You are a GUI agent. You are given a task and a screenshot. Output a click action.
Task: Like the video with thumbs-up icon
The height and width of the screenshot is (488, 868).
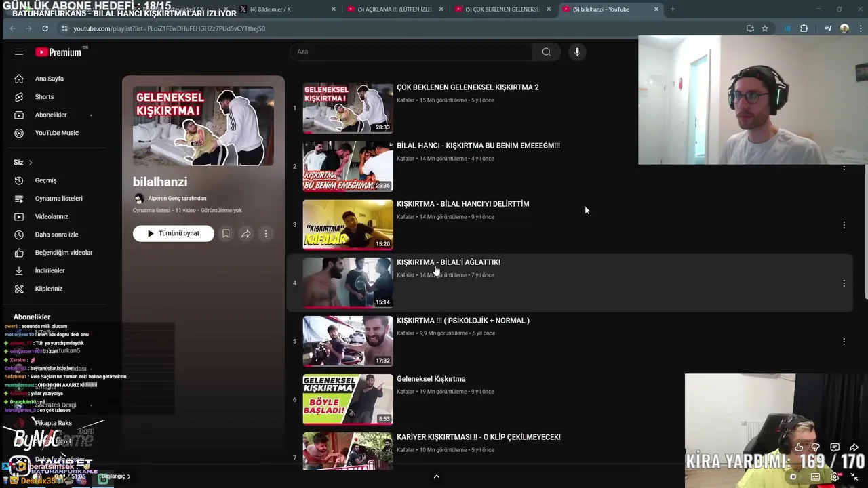tap(799, 447)
